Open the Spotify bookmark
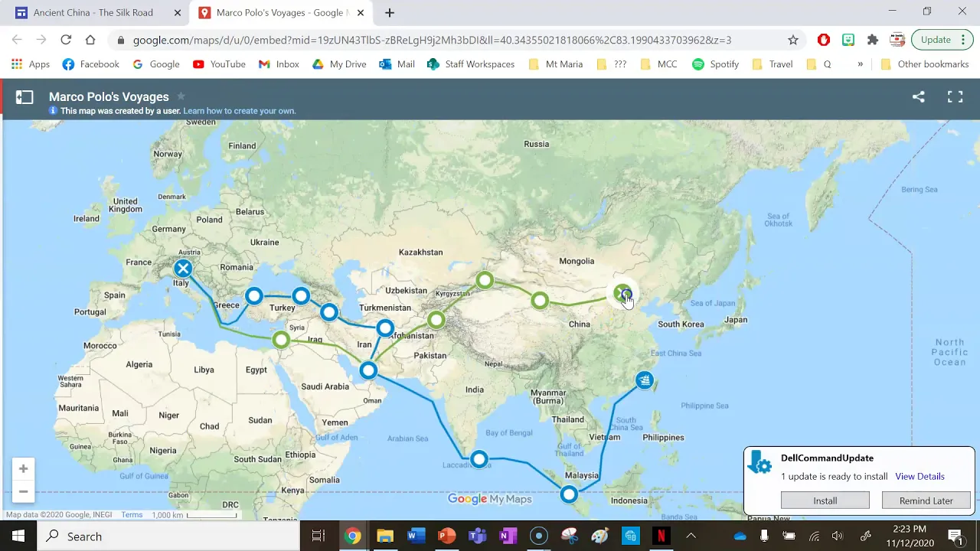The width and height of the screenshot is (980, 551). coord(716,64)
